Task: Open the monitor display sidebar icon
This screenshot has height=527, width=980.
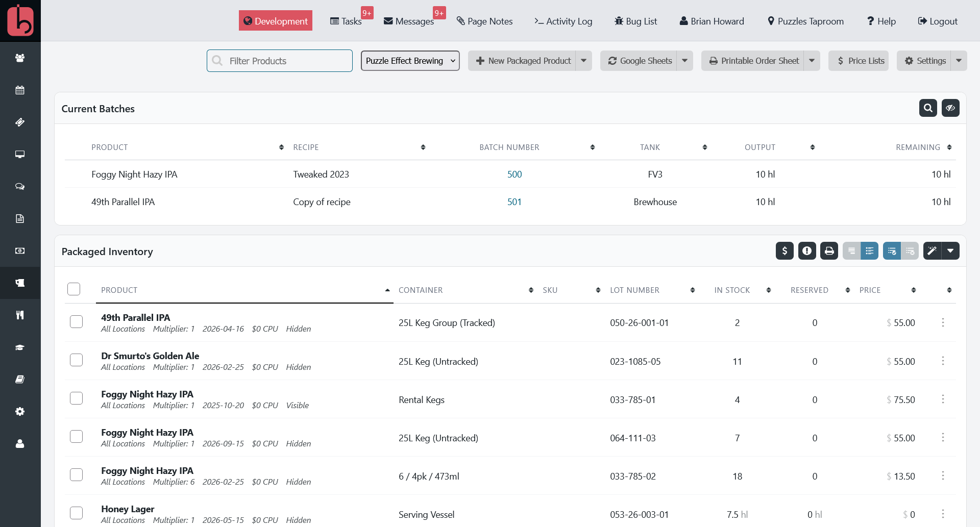Action: 20,154
